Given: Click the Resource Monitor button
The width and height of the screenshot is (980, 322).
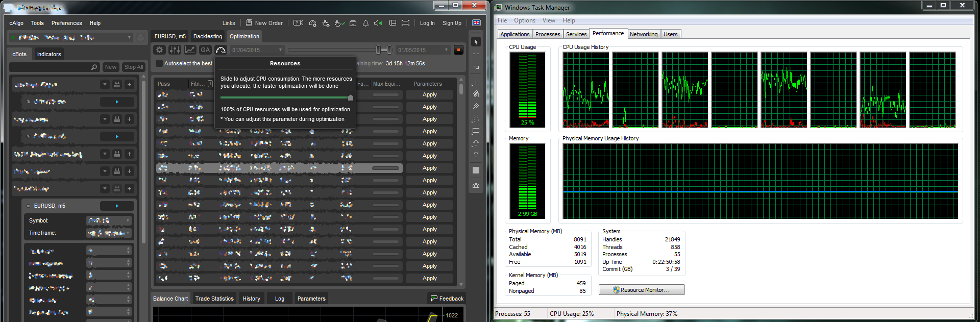Looking at the screenshot, I should click(x=642, y=290).
